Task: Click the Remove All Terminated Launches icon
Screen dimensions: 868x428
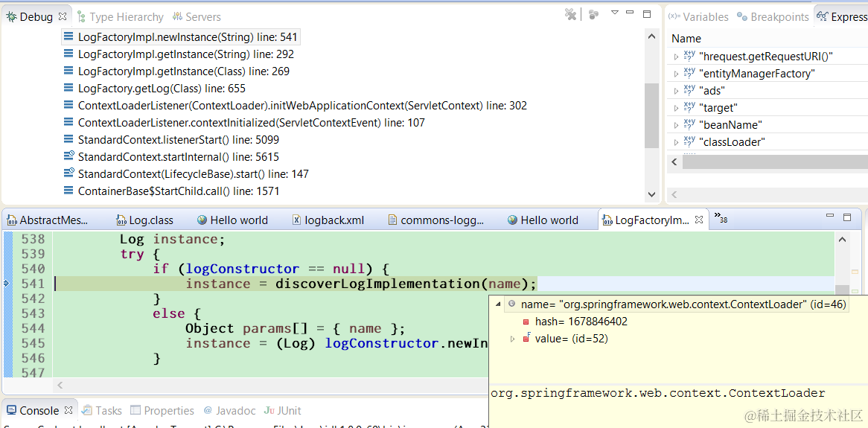Action: coord(570,14)
